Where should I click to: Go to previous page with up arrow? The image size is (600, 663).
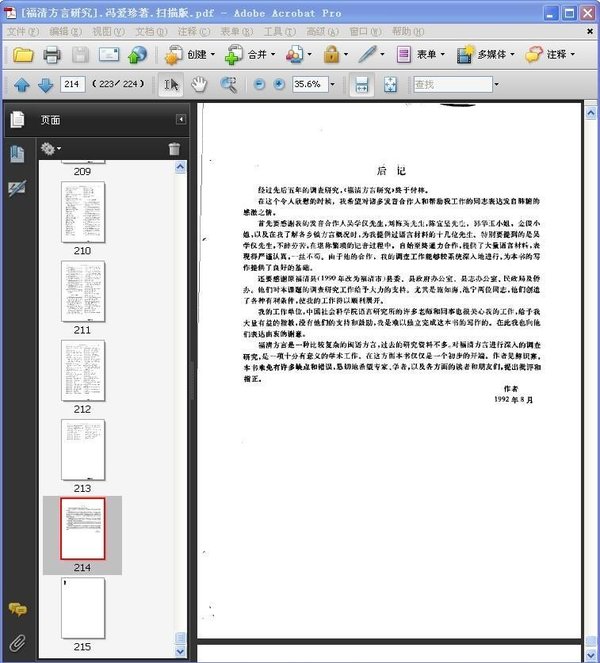(22, 85)
